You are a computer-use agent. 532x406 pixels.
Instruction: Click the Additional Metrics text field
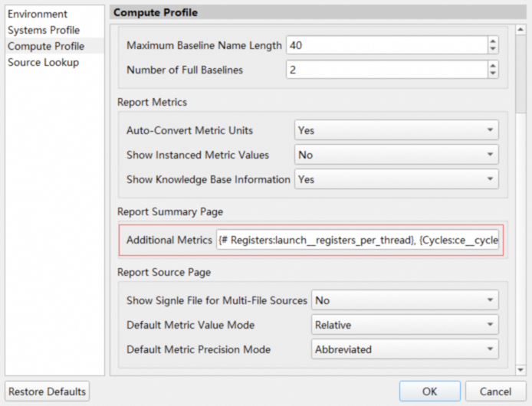click(359, 240)
